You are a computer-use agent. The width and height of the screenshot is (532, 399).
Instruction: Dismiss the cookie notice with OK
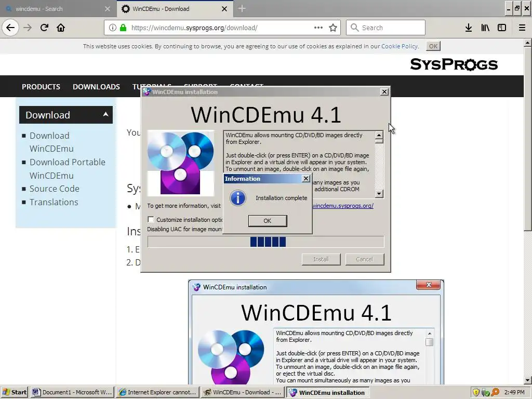pos(433,46)
